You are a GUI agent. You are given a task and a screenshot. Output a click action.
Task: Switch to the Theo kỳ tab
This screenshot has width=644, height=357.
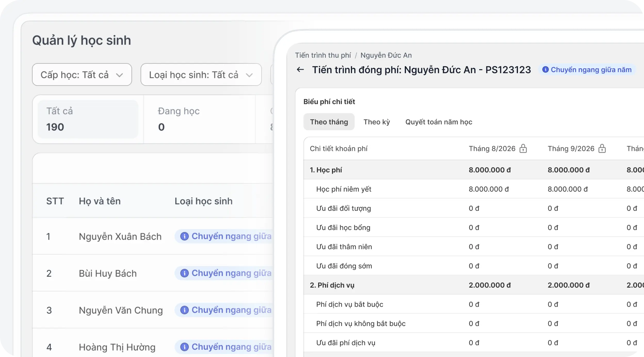click(x=377, y=122)
